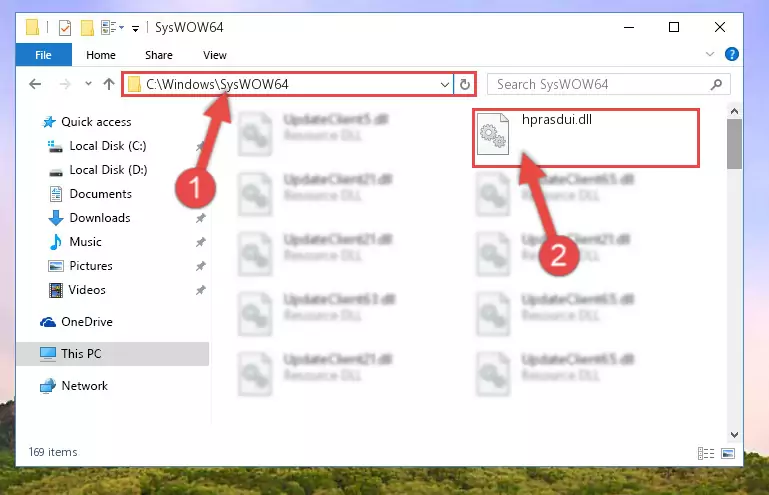Click the Properties quick access toolbar icon
769x495 pixels.
pos(65,28)
